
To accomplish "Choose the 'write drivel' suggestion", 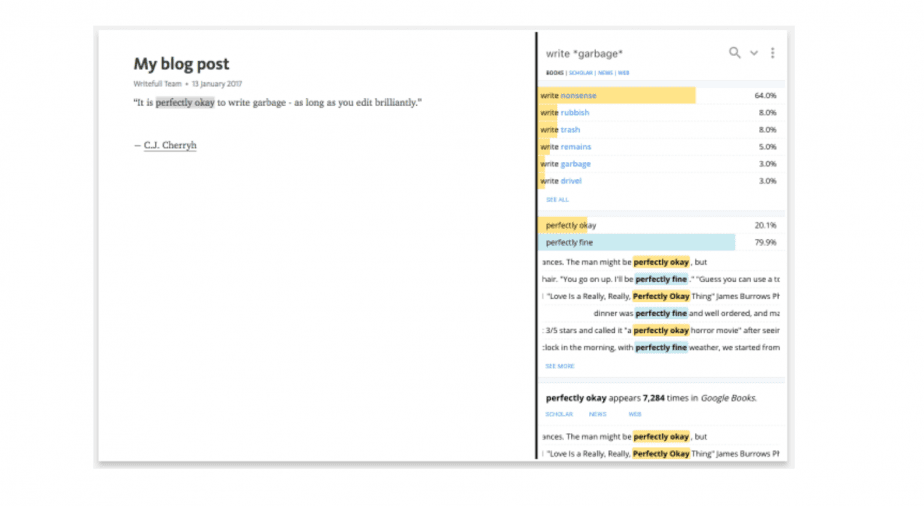I will (662, 181).
